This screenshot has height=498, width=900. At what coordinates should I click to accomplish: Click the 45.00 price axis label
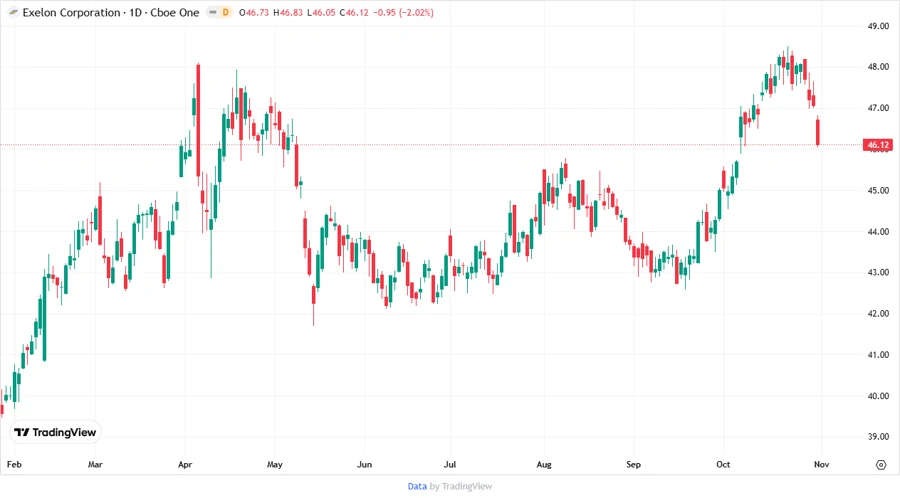click(878, 190)
